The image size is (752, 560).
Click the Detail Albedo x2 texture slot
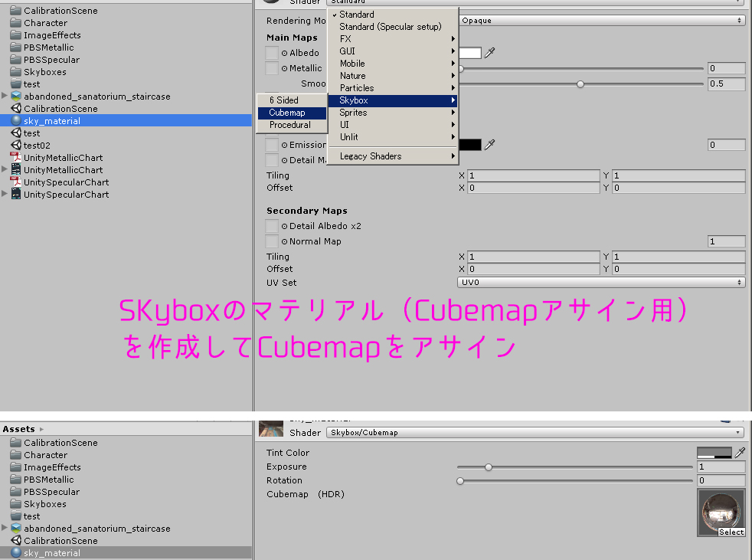tap(272, 226)
